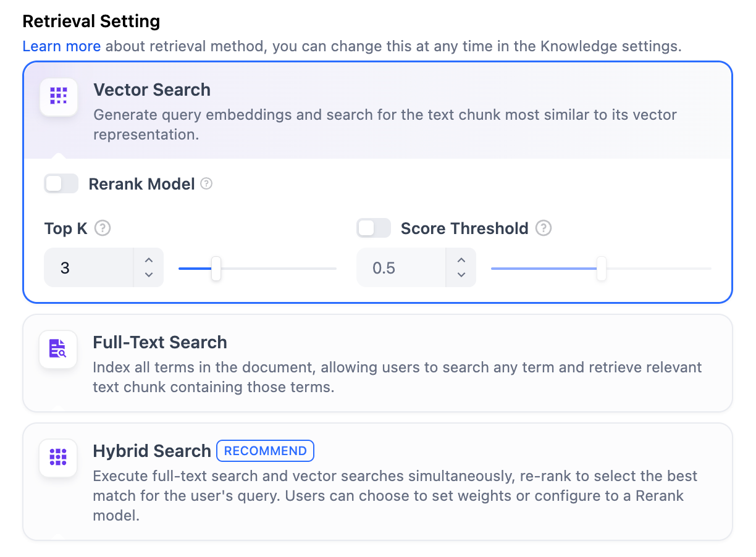
Task: Click the Score Threshold slider handle
Action: click(601, 269)
